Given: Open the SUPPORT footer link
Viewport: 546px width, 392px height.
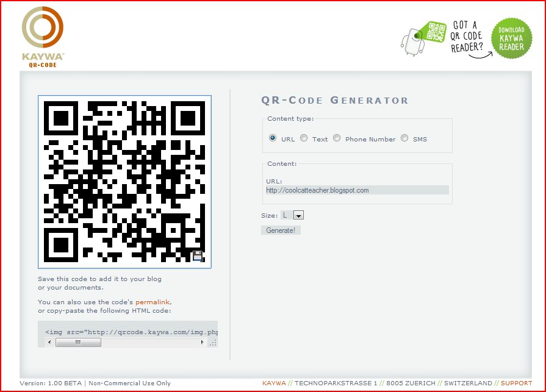Looking at the screenshot, I should pyautogui.click(x=516, y=383).
